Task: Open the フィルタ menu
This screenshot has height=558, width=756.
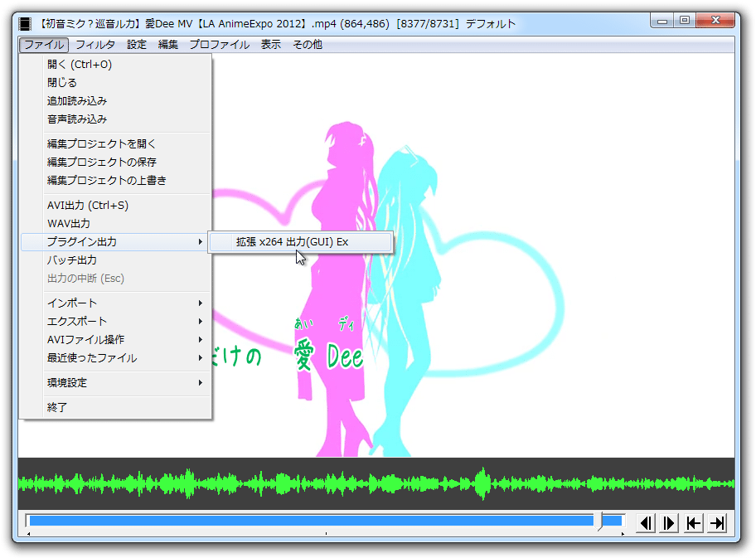Action: point(95,45)
